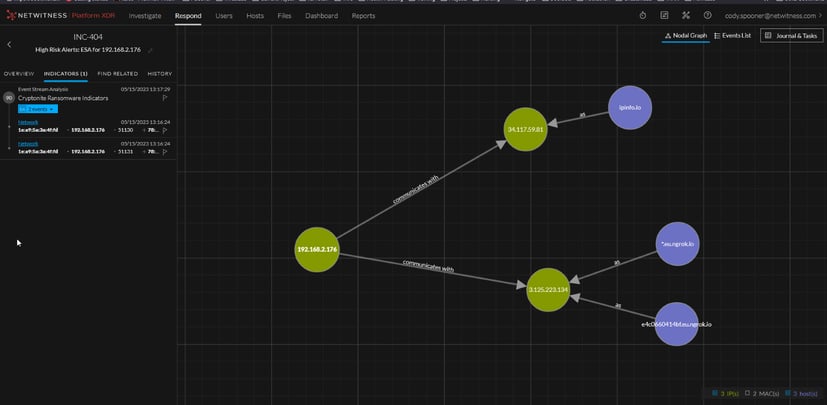Switch to the Indicators (1) tab
This screenshot has height=405, width=827.
point(66,74)
